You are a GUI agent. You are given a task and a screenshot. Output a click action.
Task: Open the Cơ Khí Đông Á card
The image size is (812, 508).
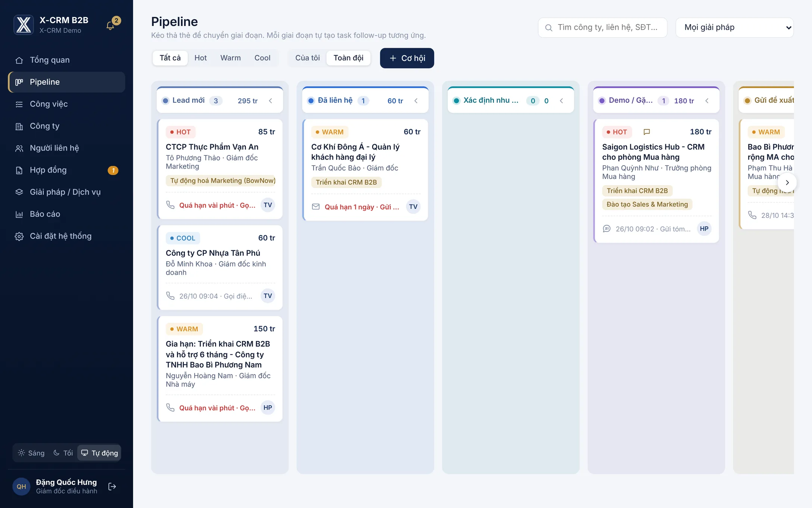[x=365, y=170]
